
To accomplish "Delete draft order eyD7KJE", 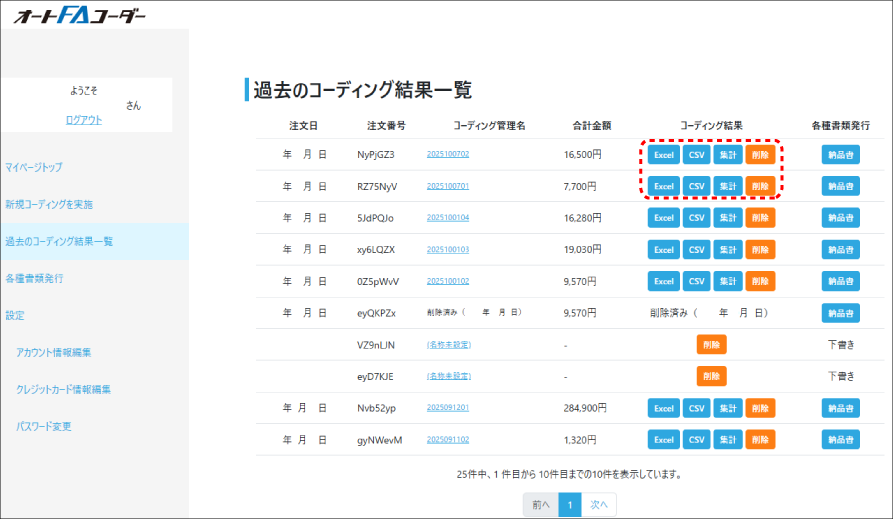I will [x=711, y=376].
